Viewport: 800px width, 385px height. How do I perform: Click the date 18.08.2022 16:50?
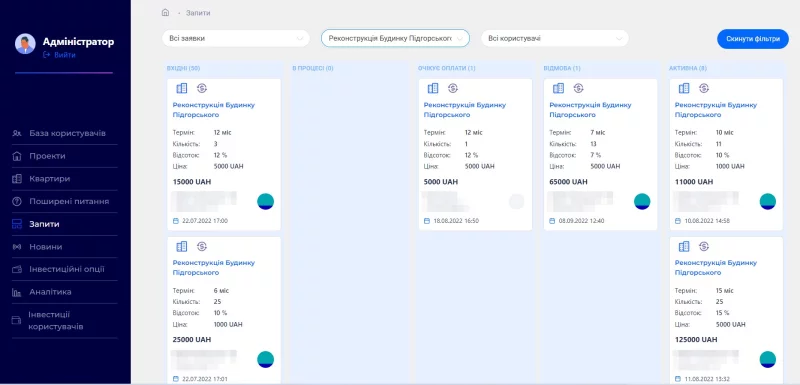point(456,221)
